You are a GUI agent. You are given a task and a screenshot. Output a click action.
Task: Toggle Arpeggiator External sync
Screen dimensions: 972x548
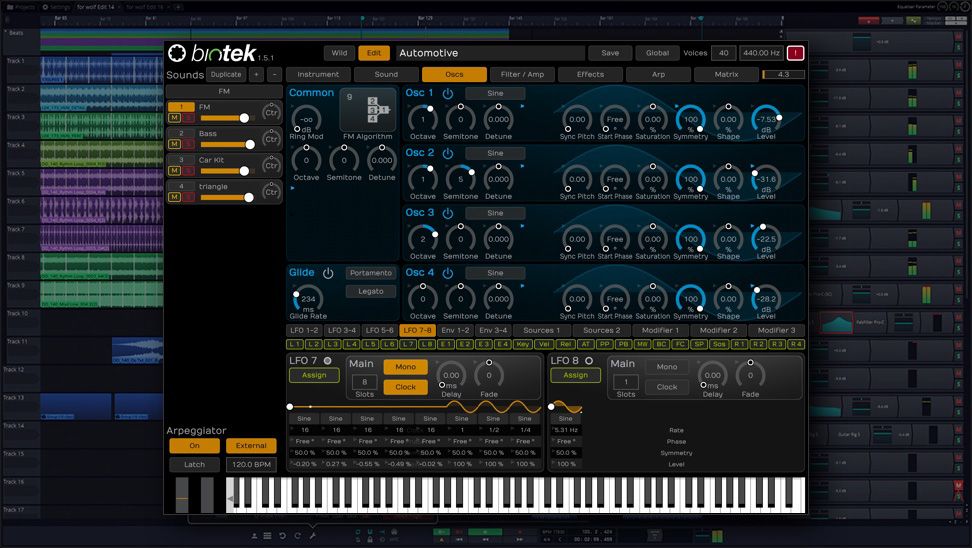(251, 446)
